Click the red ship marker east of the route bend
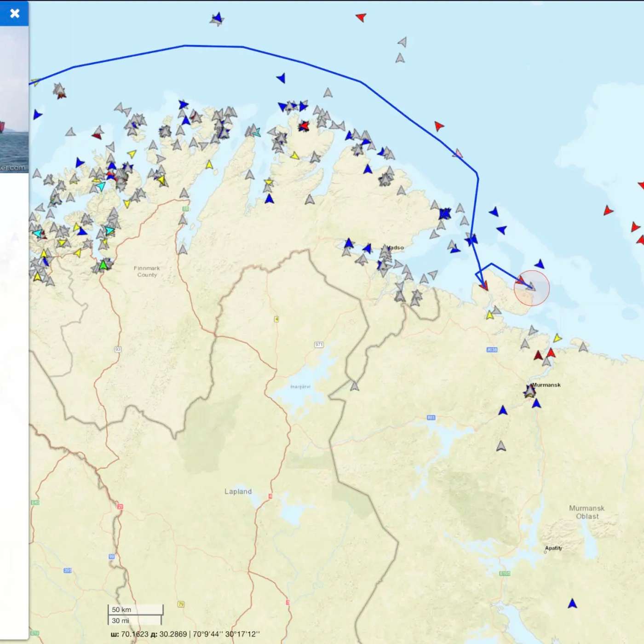644x644 pixels. [439, 126]
